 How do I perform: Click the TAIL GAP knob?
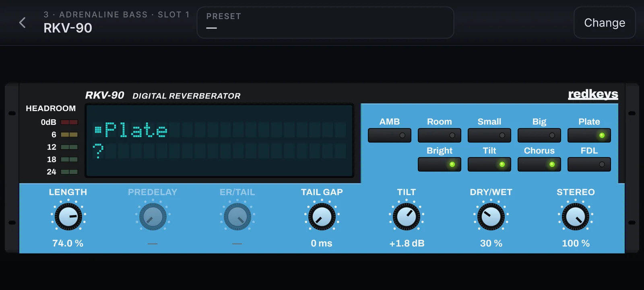[322, 217]
